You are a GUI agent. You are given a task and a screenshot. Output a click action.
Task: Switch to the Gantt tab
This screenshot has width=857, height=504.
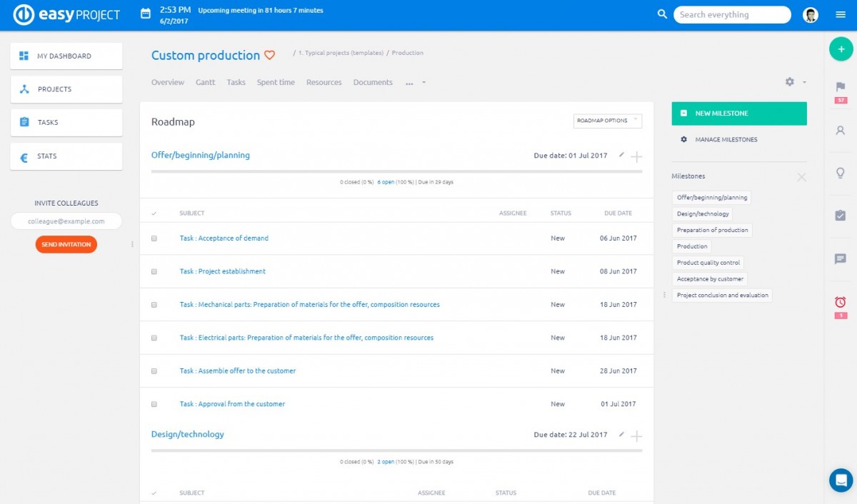(205, 82)
